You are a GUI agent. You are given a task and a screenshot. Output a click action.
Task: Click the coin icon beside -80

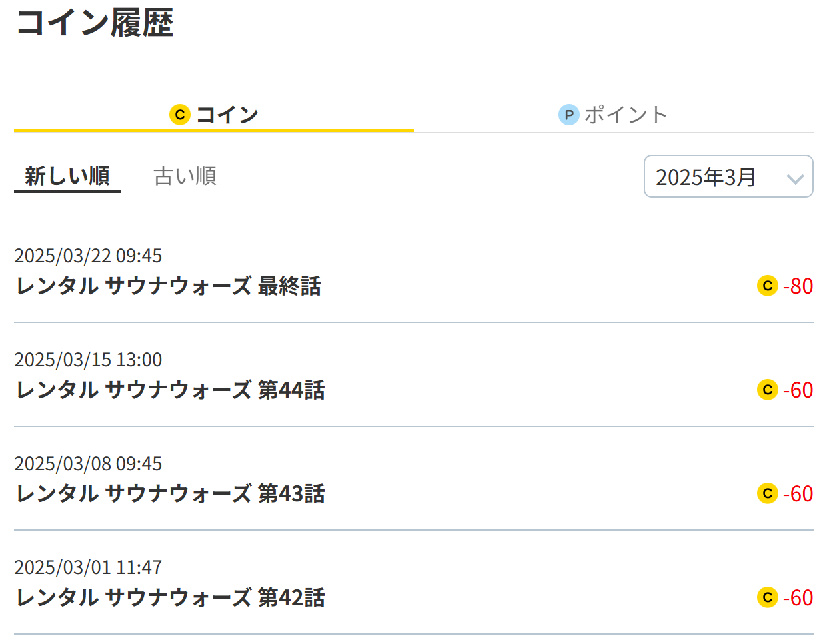(x=768, y=286)
